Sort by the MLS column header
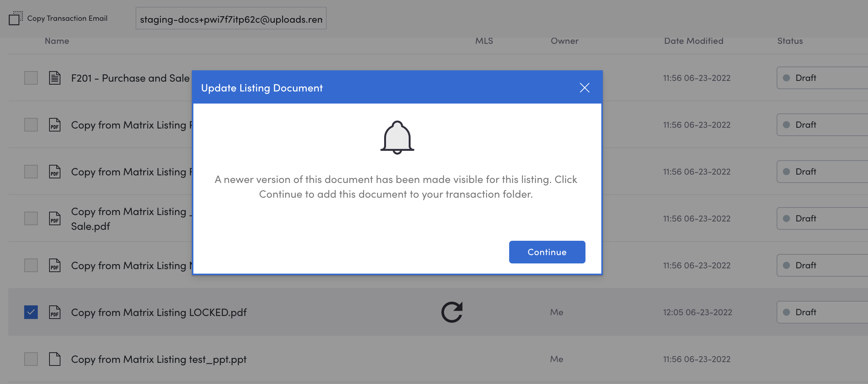 coord(484,41)
